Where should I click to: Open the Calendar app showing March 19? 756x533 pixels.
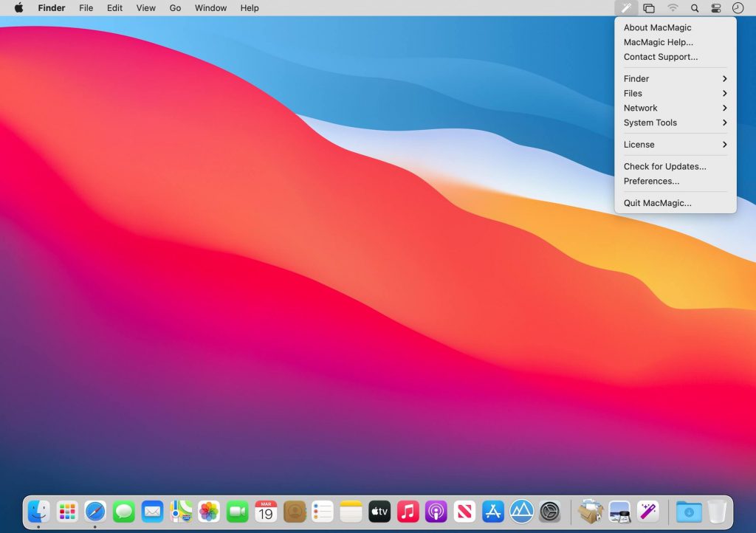click(x=265, y=510)
